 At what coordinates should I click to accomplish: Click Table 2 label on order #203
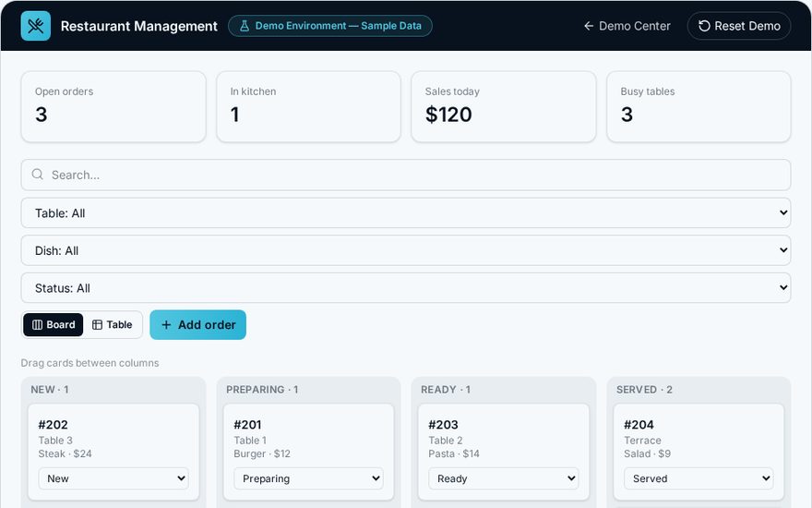pos(446,440)
